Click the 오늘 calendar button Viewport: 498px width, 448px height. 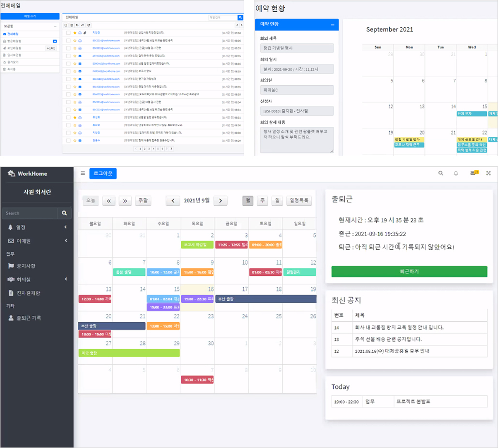[x=90, y=200]
